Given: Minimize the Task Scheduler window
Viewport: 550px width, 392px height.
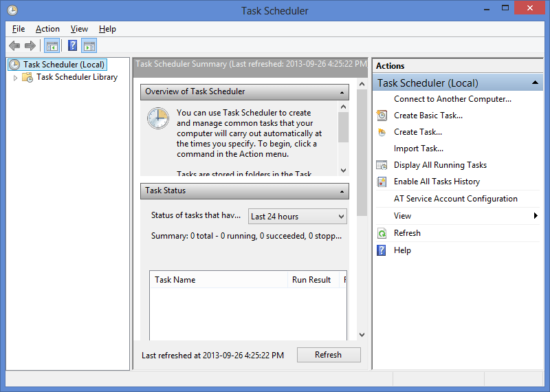Looking at the screenshot, I should (x=487, y=8).
